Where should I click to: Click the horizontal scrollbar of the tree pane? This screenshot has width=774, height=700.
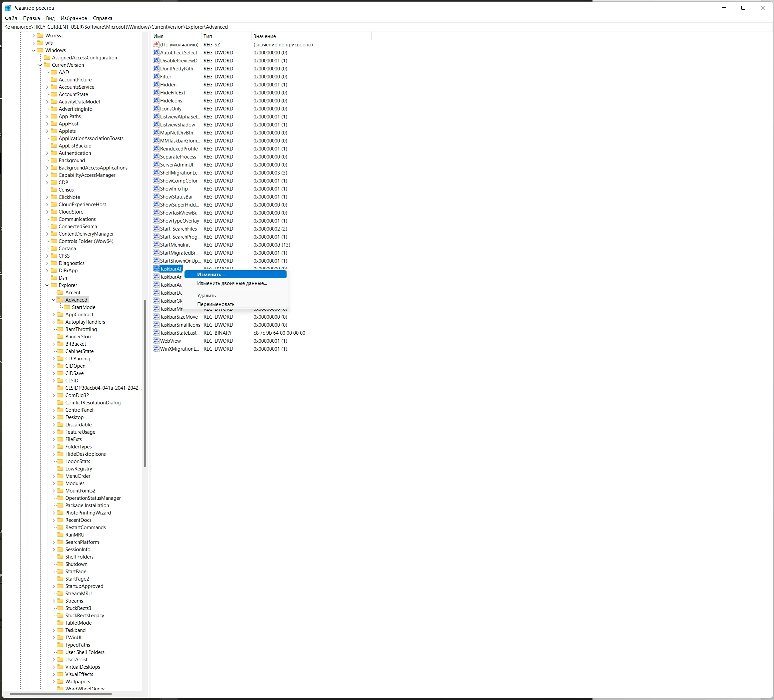click(61, 694)
